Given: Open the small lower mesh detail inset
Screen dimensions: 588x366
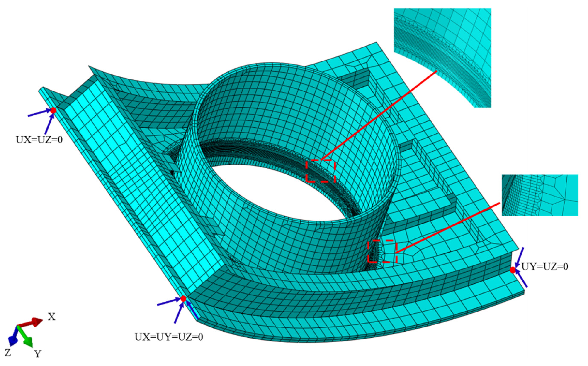Looking at the screenshot, I should 540,195.
